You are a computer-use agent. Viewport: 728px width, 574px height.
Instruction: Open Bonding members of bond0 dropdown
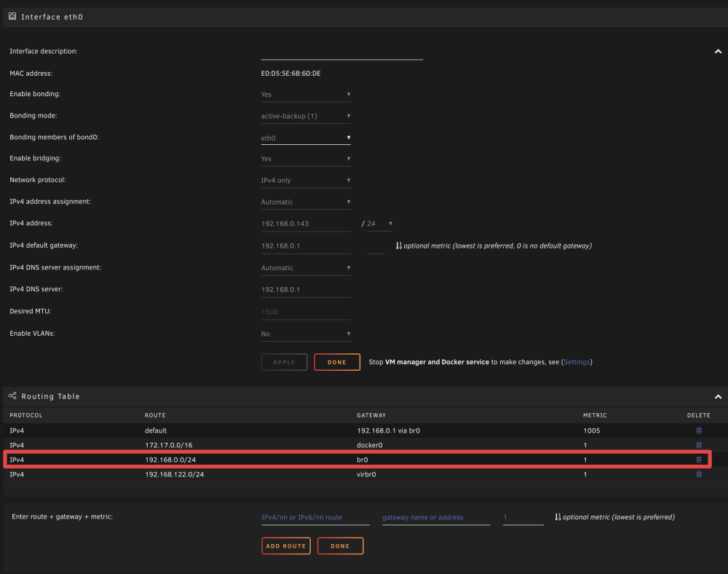[x=306, y=138]
